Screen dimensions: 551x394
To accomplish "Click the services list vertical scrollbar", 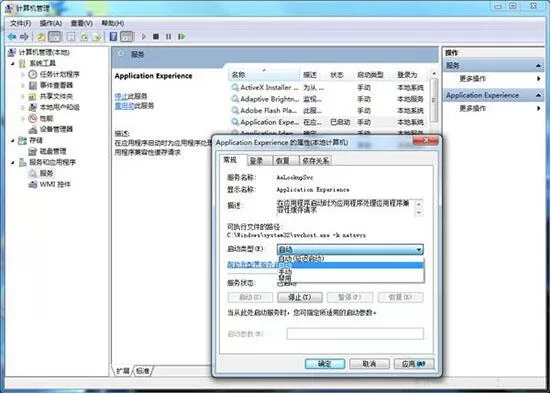I will 434,100.
